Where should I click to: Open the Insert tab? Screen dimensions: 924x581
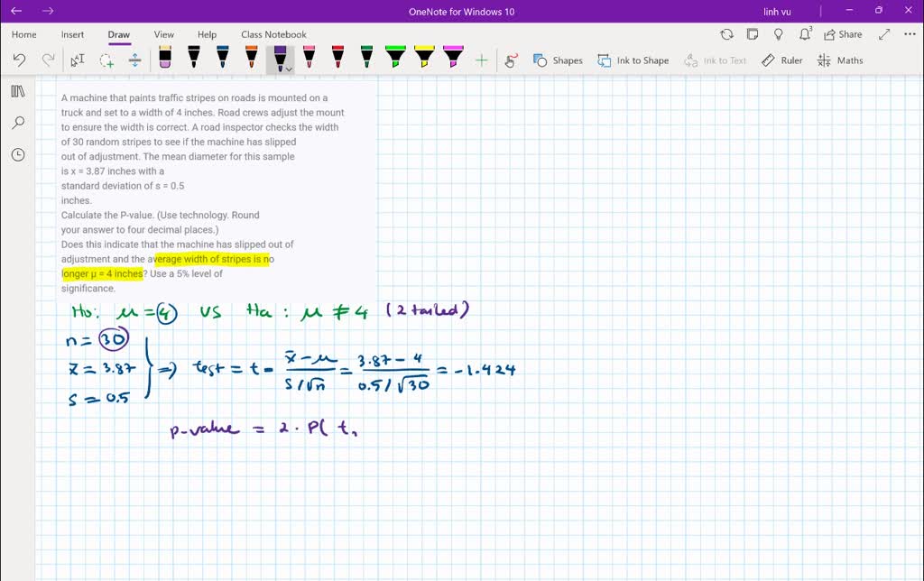[72, 34]
